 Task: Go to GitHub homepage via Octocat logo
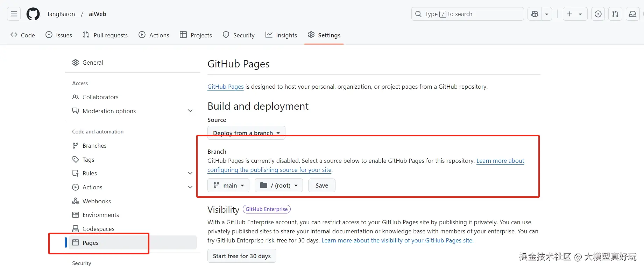coord(33,14)
